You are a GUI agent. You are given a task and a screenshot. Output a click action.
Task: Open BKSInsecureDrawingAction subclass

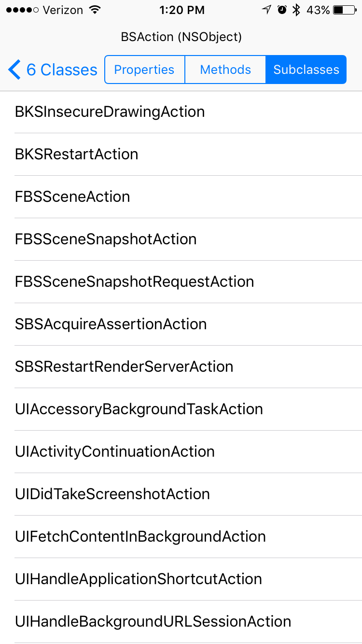tap(110, 112)
